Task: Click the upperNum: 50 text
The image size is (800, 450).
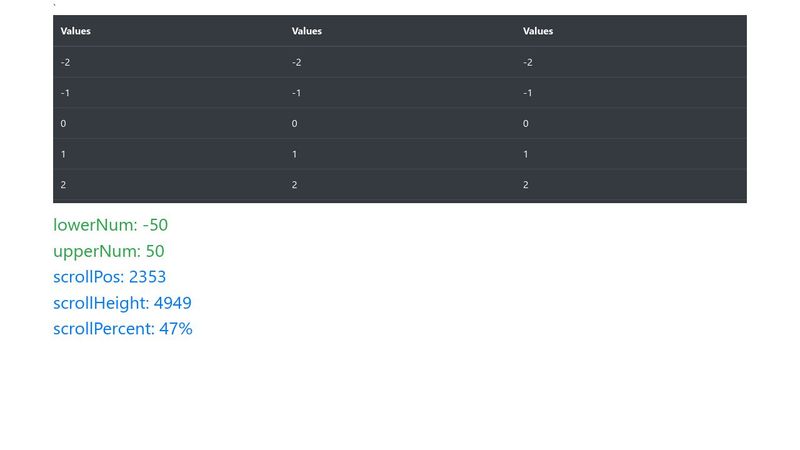Action: click(x=108, y=251)
